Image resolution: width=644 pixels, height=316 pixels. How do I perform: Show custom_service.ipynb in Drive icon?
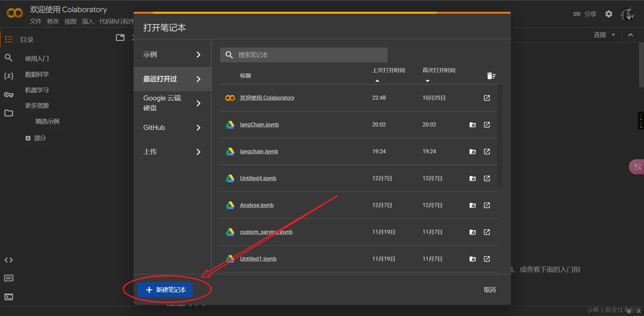(x=473, y=232)
